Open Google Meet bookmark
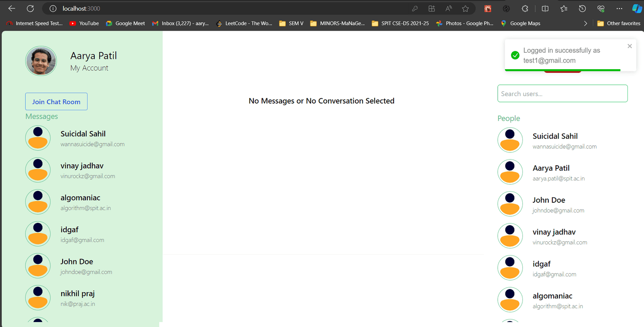 point(125,23)
